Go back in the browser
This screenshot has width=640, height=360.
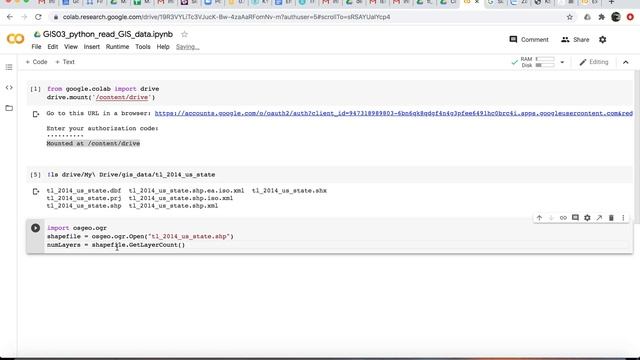(x=10, y=17)
